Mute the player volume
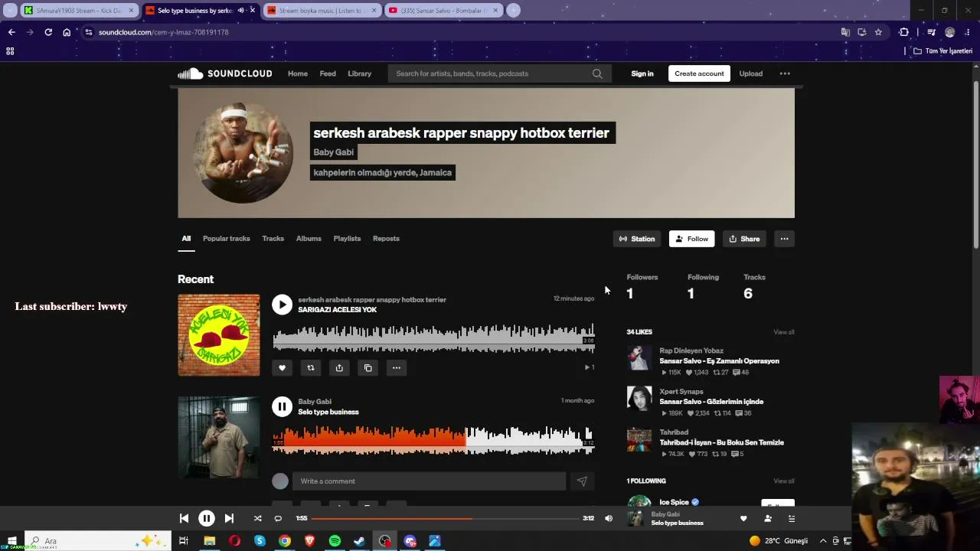Screen dimensions: 980x551 point(609,519)
